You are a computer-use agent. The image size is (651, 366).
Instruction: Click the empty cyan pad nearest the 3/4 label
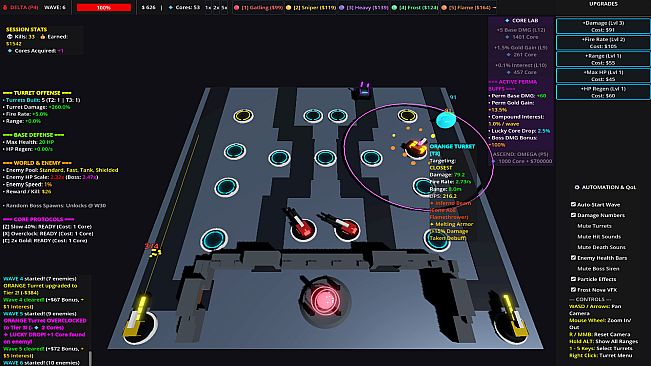click(x=214, y=239)
